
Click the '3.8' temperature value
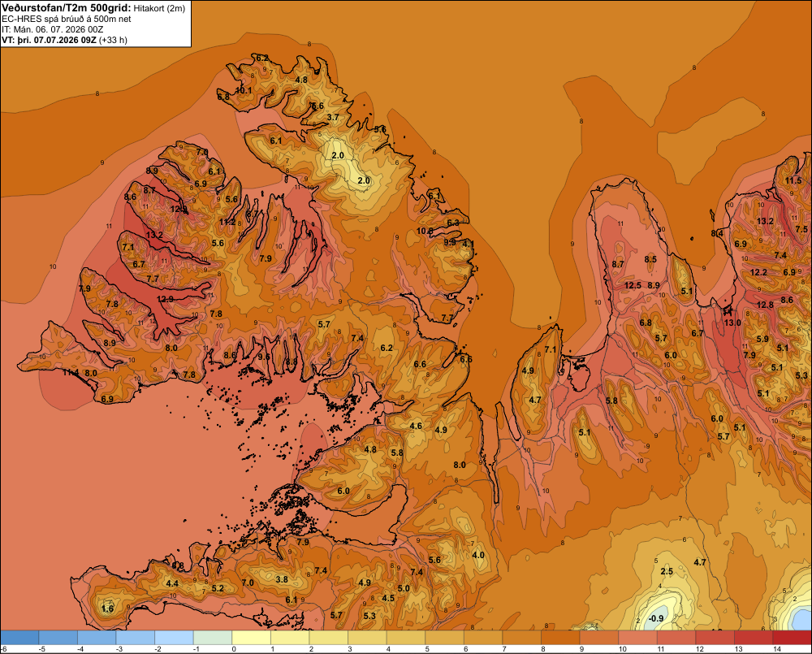pyautogui.click(x=282, y=579)
